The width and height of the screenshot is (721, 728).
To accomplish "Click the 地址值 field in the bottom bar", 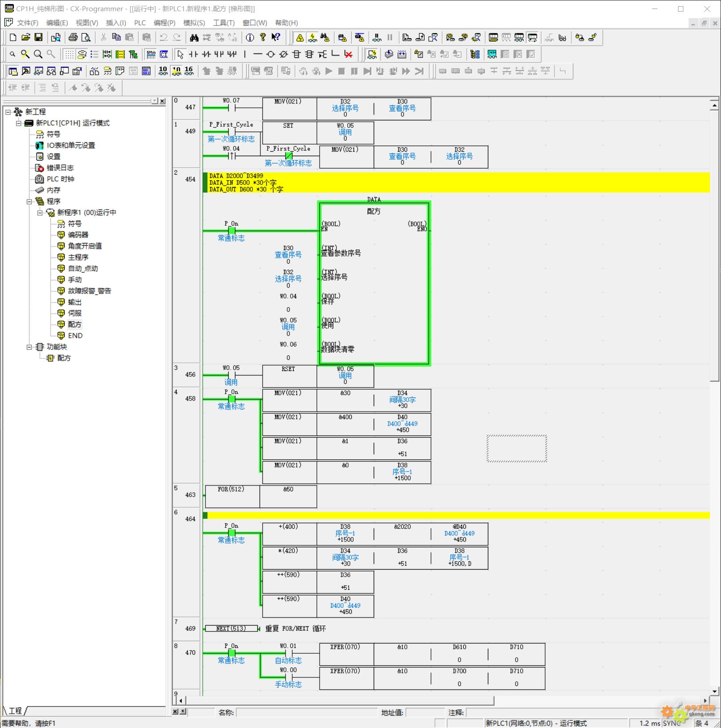I will [425, 712].
